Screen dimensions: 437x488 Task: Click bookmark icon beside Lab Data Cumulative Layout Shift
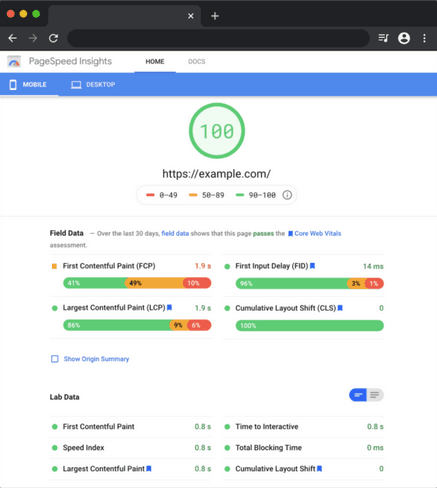319,469
